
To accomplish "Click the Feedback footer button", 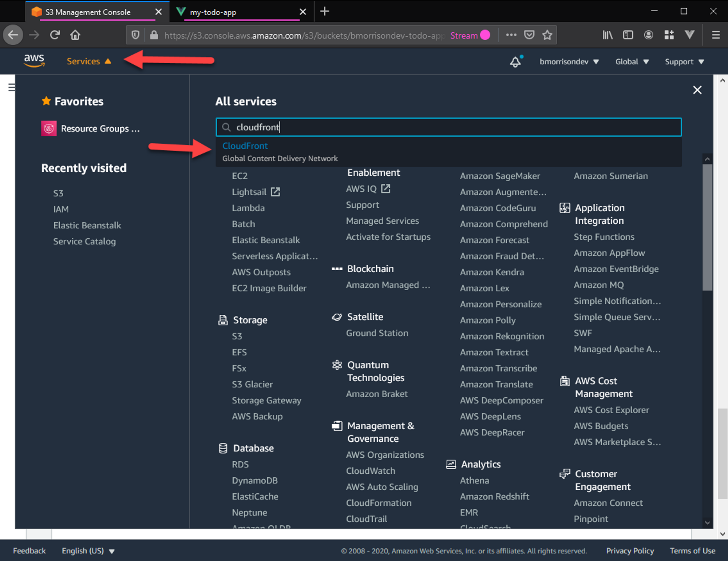I will [x=29, y=551].
